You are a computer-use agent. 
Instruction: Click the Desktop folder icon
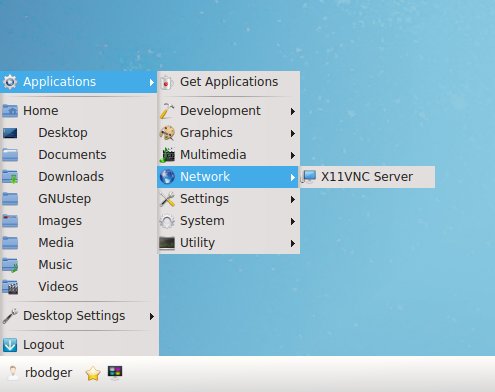click(10, 133)
